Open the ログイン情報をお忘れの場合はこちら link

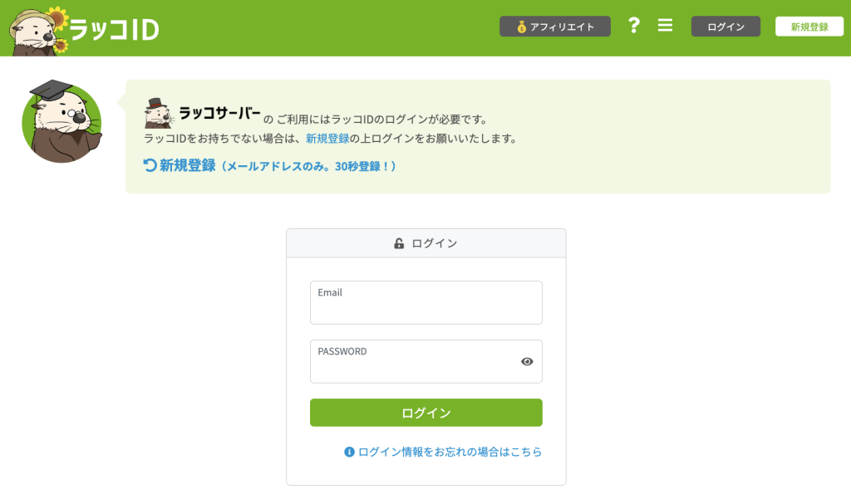coord(449,452)
